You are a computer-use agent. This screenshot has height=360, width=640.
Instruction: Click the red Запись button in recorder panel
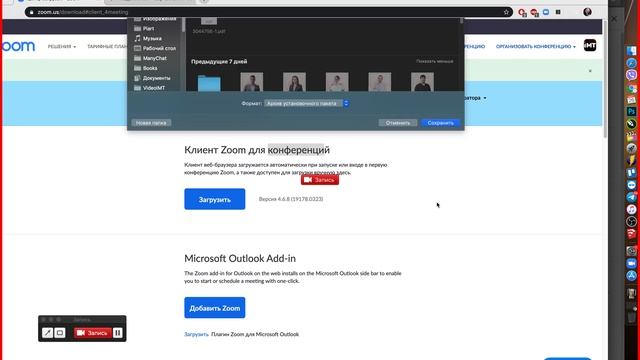[x=93, y=333]
